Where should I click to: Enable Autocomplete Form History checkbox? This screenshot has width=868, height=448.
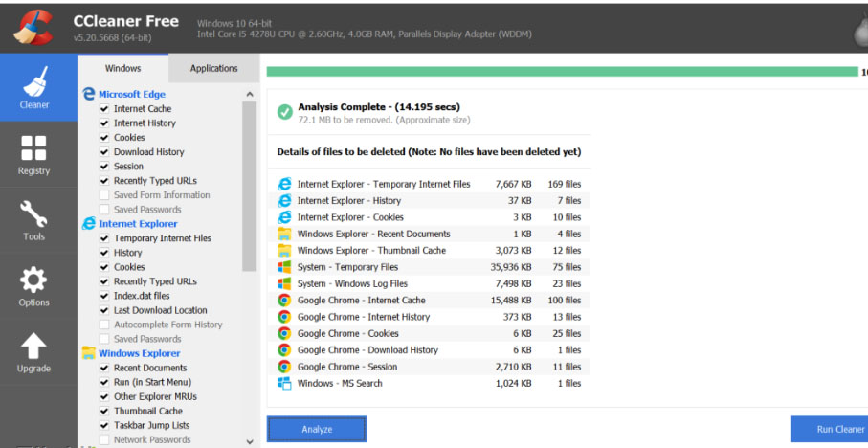pyautogui.click(x=104, y=325)
